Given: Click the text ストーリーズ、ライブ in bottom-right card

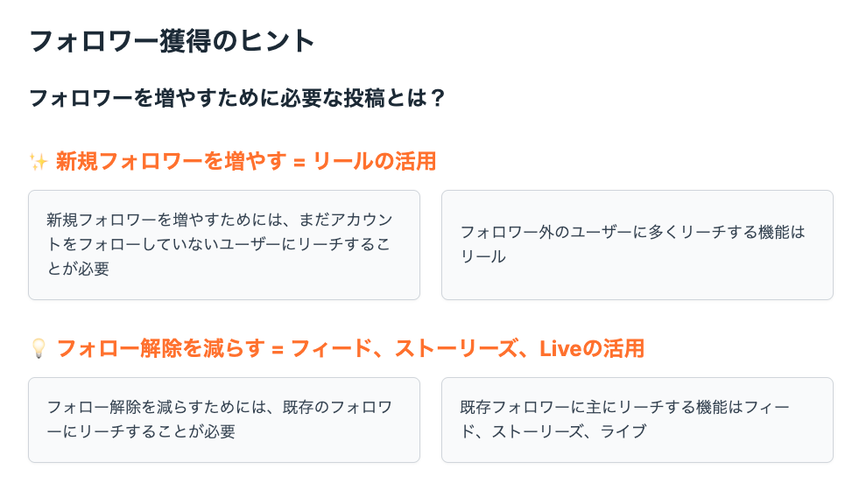Looking at the screenshot, I should point(569,431).
